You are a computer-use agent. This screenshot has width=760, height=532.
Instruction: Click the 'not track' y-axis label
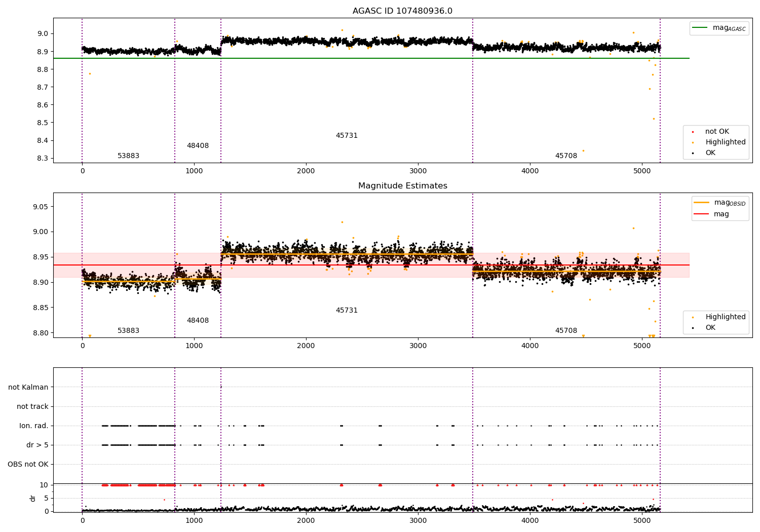[x=32, y=407]
